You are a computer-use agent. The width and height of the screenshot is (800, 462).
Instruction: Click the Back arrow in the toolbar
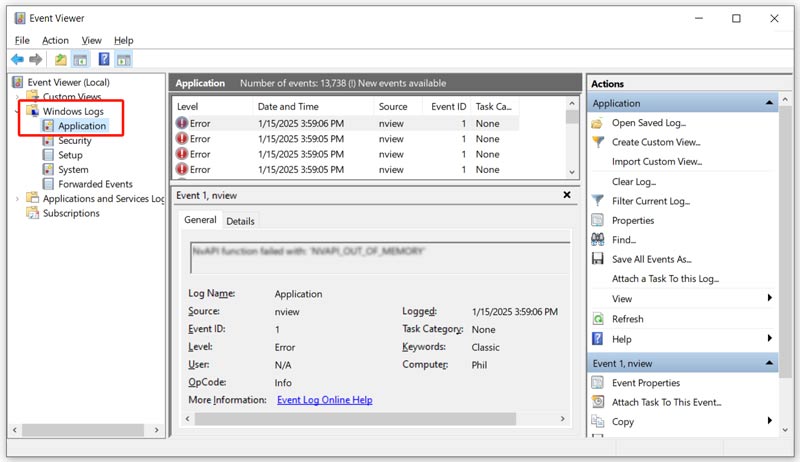point(17,60)
